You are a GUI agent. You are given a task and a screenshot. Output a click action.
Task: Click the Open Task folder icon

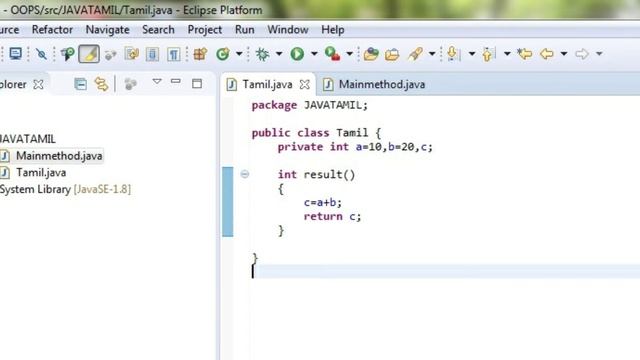(392, 54)
